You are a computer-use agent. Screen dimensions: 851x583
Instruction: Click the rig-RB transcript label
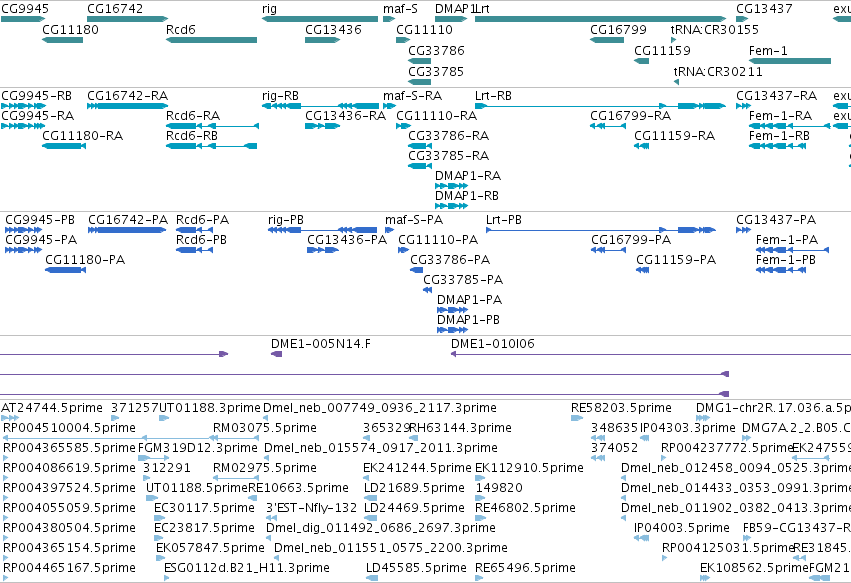point(280,96)
